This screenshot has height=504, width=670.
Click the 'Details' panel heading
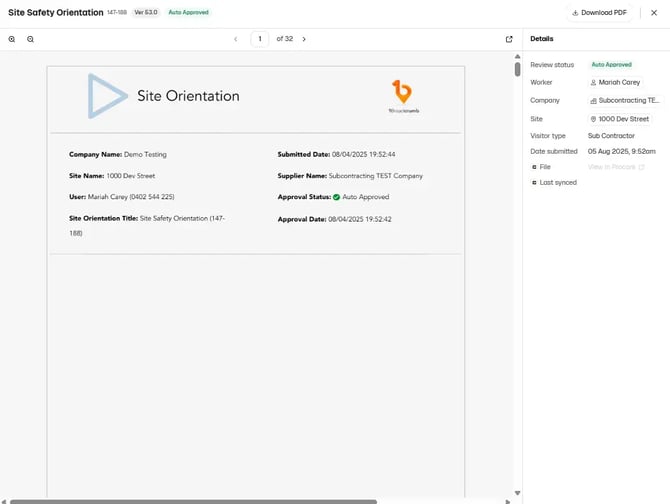[x=541, y=39]
